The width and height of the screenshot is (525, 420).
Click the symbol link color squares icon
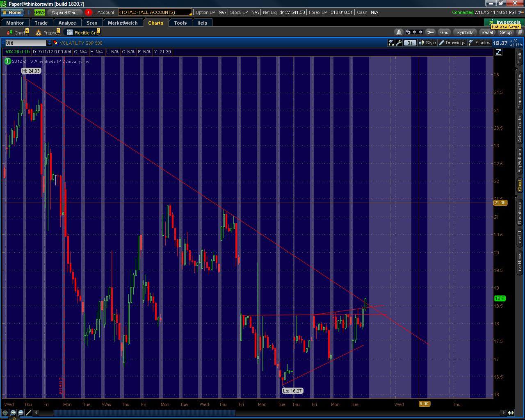click(56, 43)
